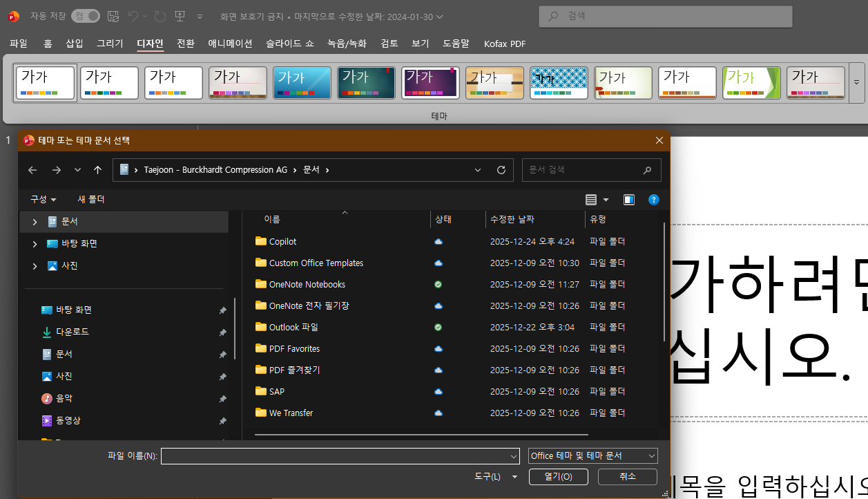Click the vertical scrollbar in file list
The image size is (868, 499).
coord(666,283)
